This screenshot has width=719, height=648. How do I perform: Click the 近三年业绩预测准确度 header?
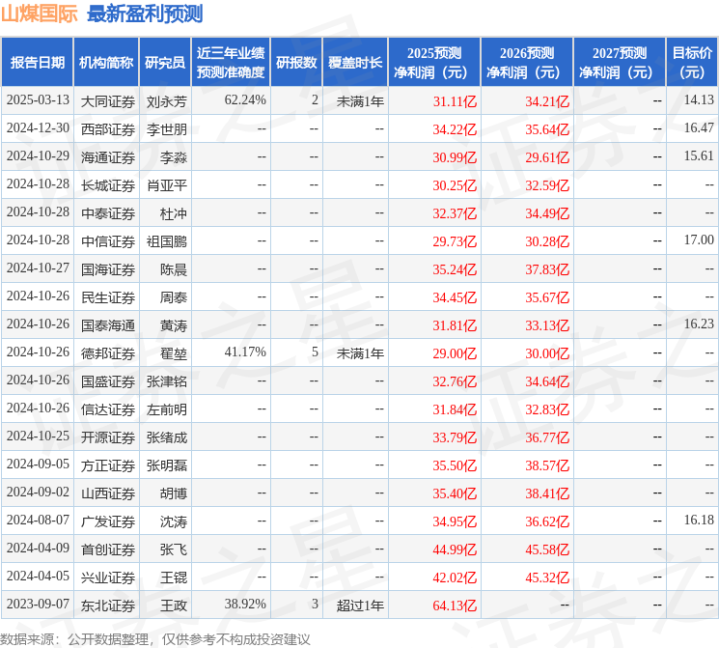231,62
